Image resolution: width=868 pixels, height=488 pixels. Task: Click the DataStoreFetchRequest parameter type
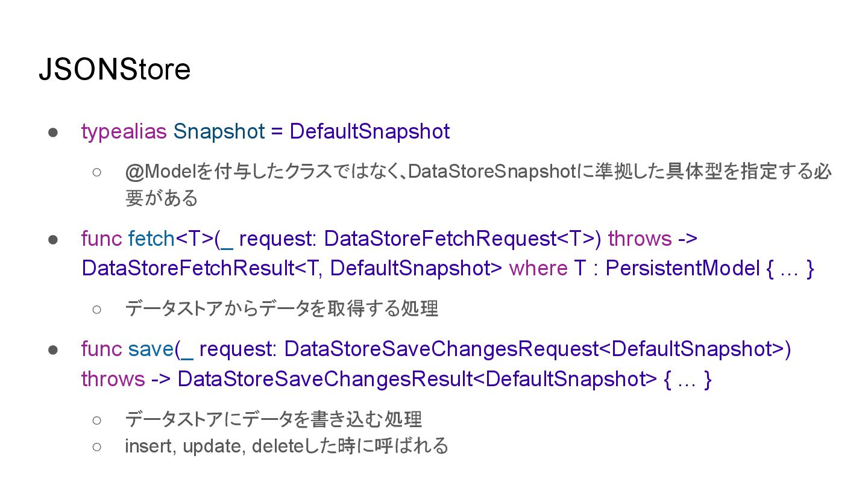(439, 239)
